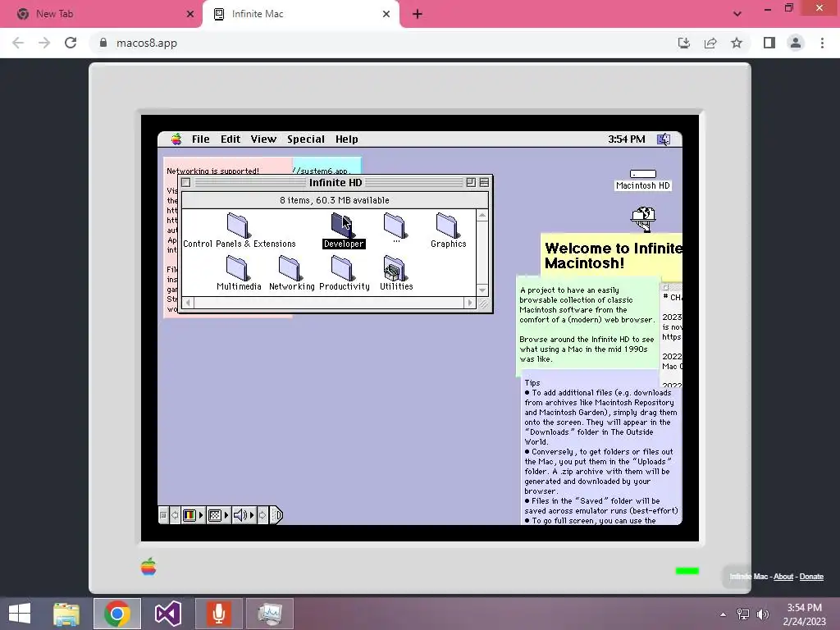Image resolution: width=840 pixels, height=630 pixels.
Task: Click the horizontal scrollbar right arrow
Action: pyautogui.click(x=470, y=303)
